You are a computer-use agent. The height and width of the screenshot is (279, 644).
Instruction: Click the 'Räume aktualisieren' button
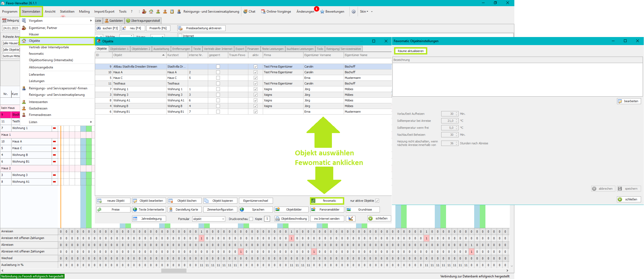tap(410, 51)
